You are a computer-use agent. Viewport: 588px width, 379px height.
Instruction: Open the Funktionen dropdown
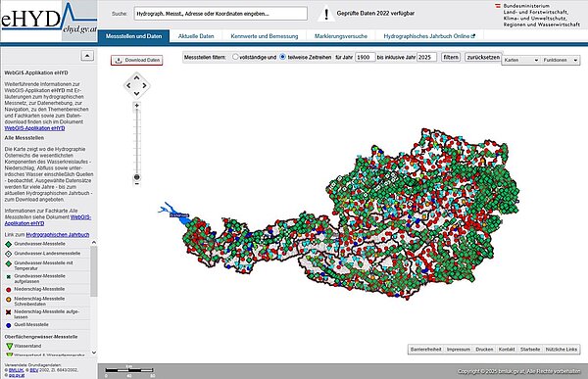pyautogui.click(x=561, y=60)
